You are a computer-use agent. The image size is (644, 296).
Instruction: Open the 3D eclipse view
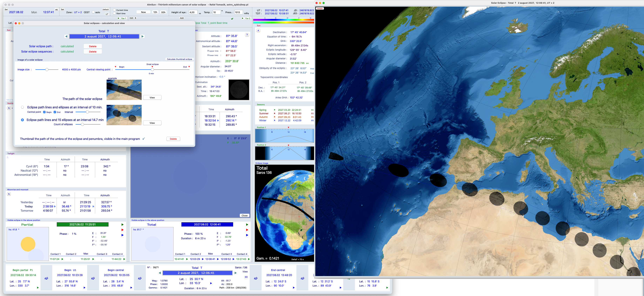point(246,277)
